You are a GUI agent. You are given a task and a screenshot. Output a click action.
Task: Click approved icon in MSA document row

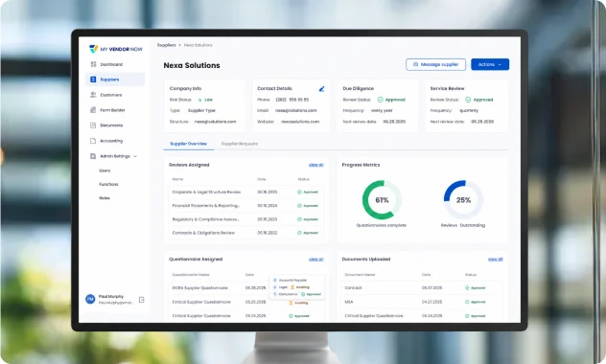click(x=467, y=302)
